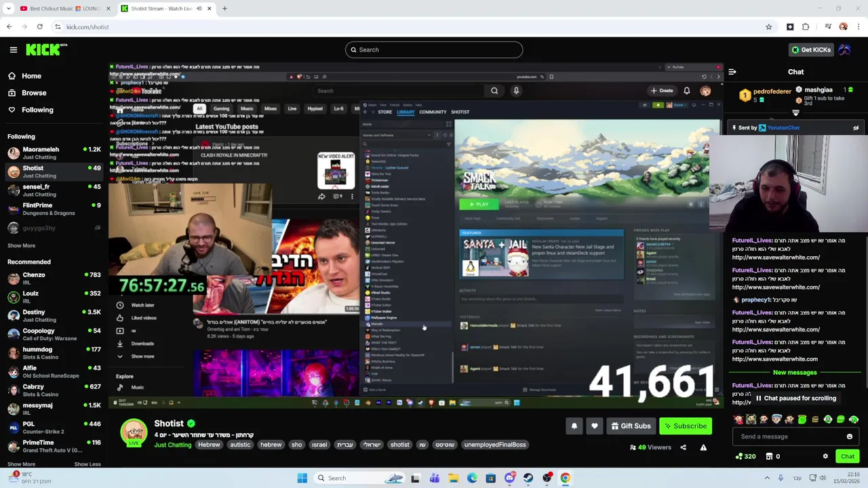Click Windows taskbar Search box
This screenshot has height=488, width=868.
point(359,478)
